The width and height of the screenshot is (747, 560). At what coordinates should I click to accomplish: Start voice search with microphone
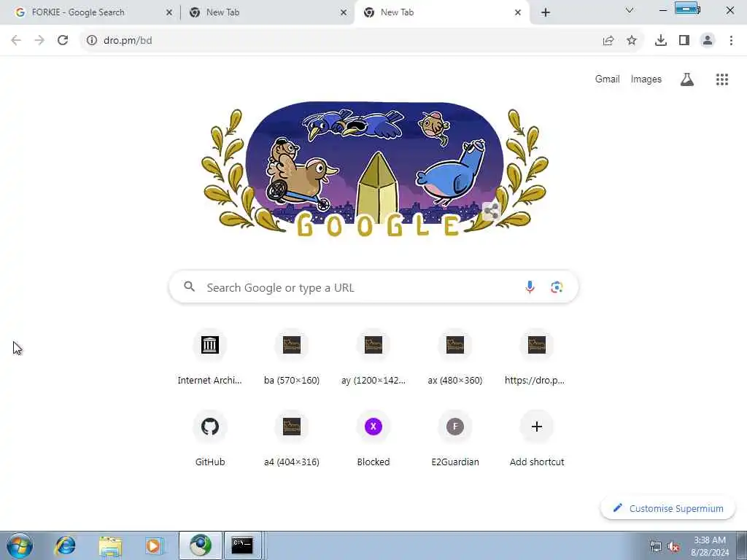(530, 287)
